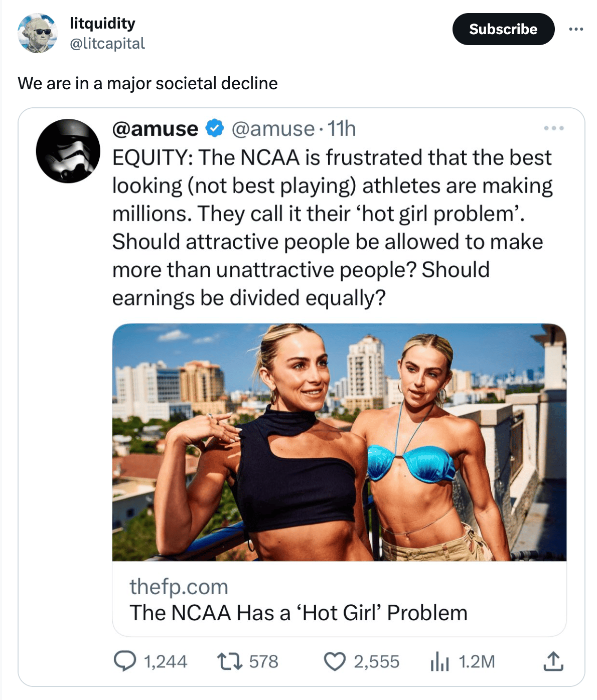
Task: Click the @amuse stormtrooper avatar
Action: tap(68, 151)
